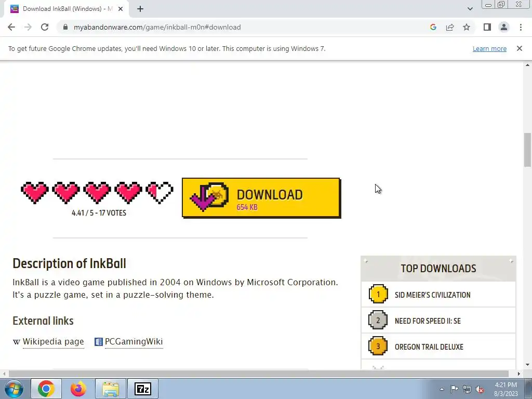The height and width of the screenshot is (399, 532).
Task: Dismiss the Chrome update notification bar
Action: click(519, 48)
